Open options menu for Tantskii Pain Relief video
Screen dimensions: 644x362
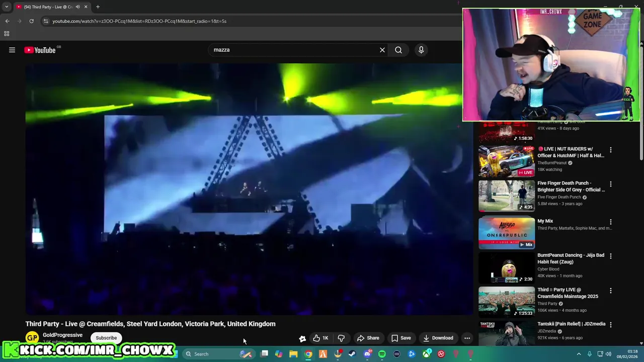pos(611,325)
